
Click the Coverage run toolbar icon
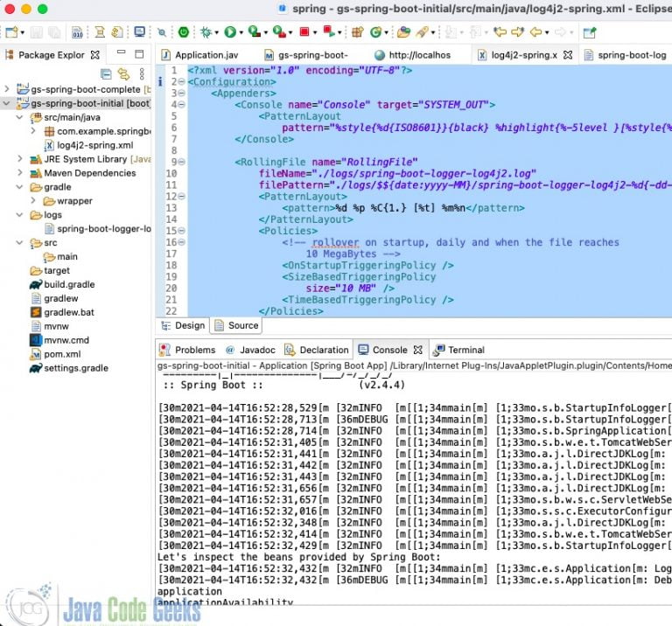pos(255,31)
